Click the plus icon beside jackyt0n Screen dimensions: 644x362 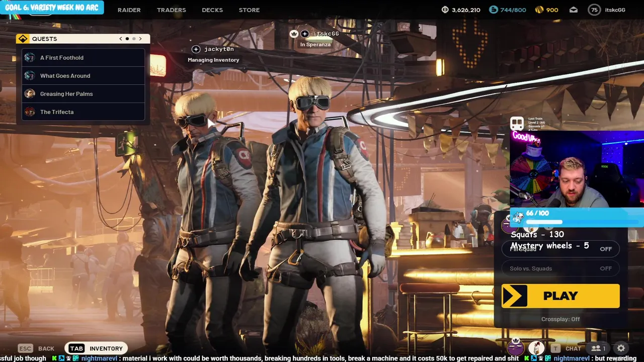196,49
